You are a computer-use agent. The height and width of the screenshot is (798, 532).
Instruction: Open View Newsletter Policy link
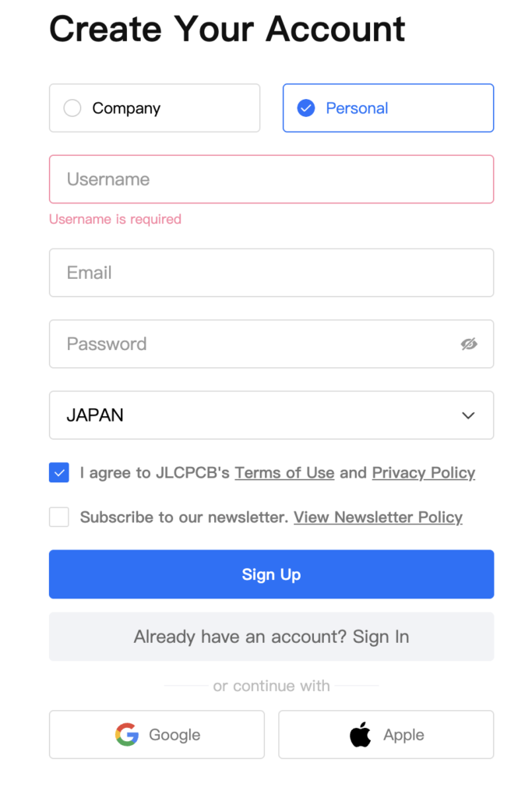coord(378,517)
